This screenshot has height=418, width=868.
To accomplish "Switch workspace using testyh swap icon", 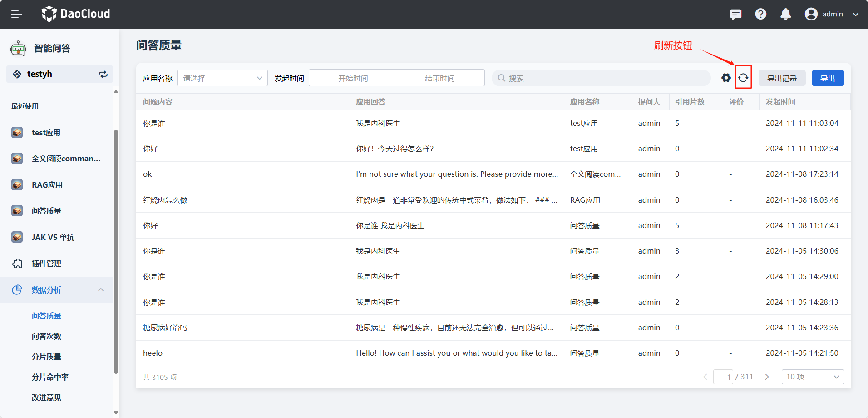I will click(104, 74).
